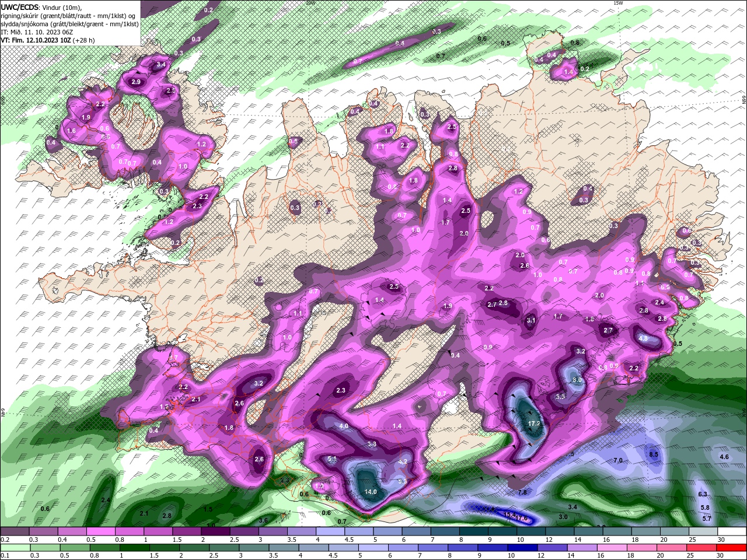Click the 4.6 value near the right edge
The width and height of the screenshot is (747, 560).
pos(724,457)
